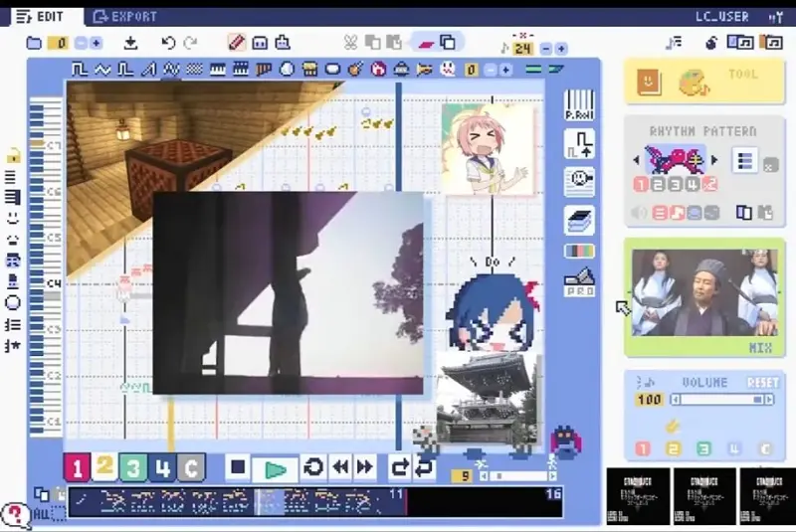
Task: Reset the volume with RESET
Action: pos(762,383)
